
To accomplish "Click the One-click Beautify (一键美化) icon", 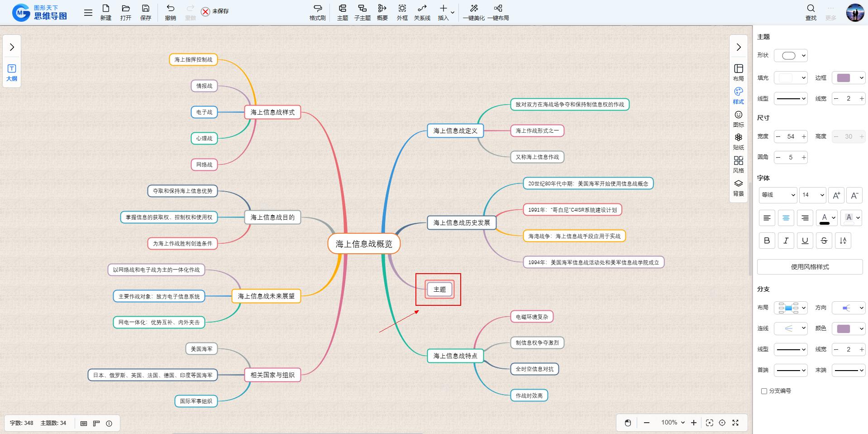I will pos(473,12).
